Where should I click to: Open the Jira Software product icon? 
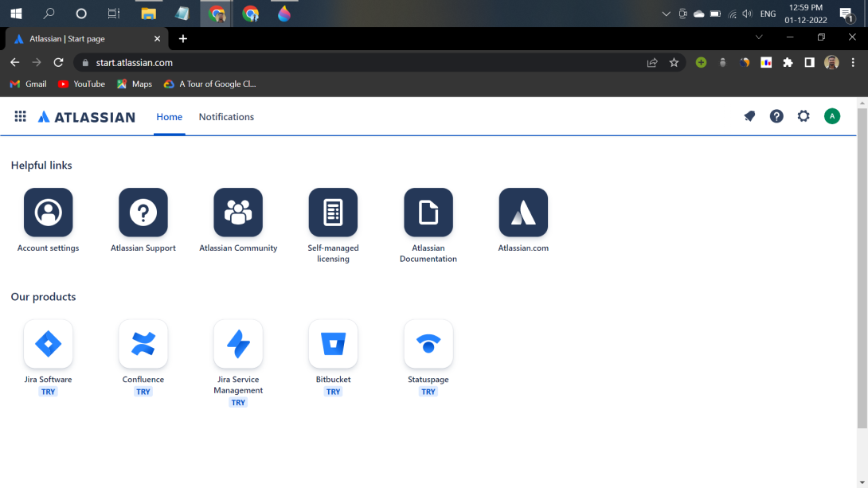click(x=48, y=343)
